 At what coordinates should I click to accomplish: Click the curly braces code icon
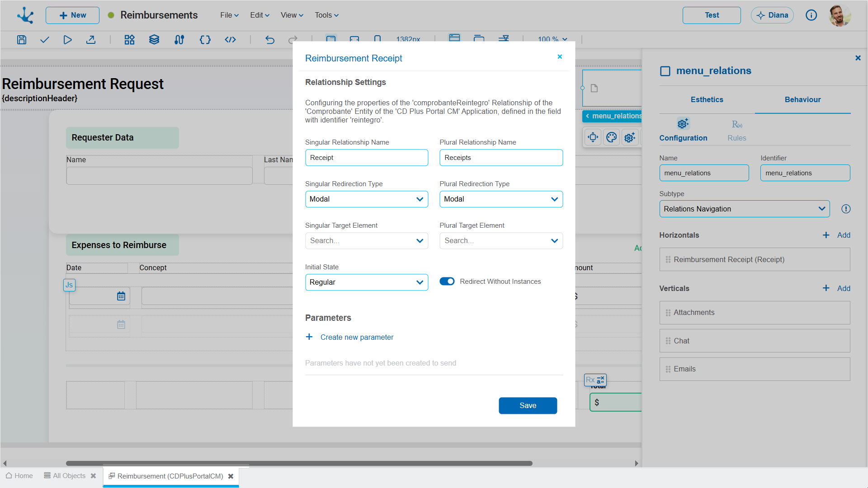(205, 40)
